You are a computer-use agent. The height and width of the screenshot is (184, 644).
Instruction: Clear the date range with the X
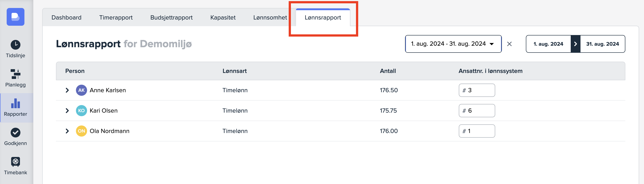pyautogui.click(x=509, y=44)
